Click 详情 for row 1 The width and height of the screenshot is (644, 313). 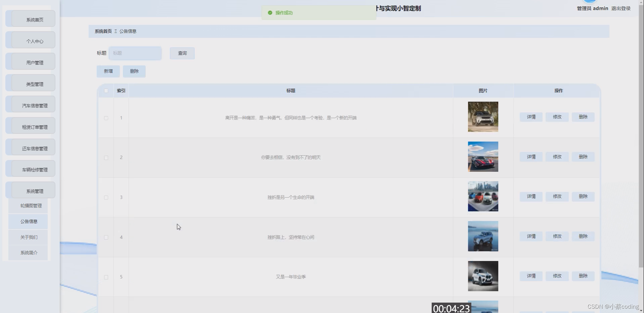coord(531,117)
